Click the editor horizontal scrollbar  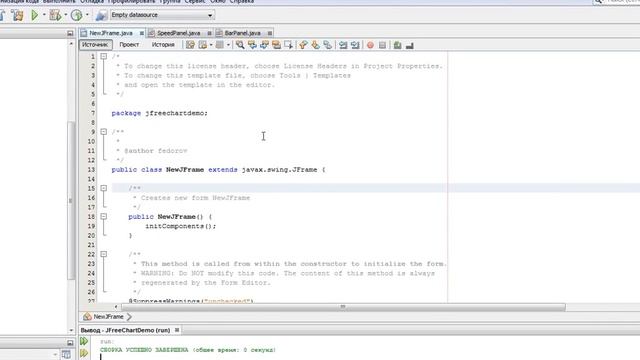(343, 307)
